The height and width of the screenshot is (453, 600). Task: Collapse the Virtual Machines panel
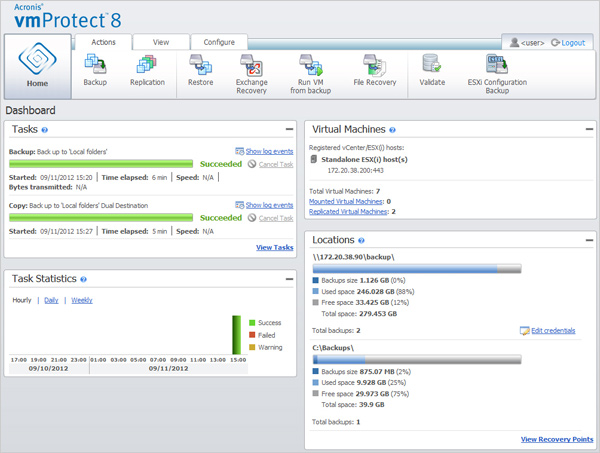pyautogui.click(x=589, y=129)
